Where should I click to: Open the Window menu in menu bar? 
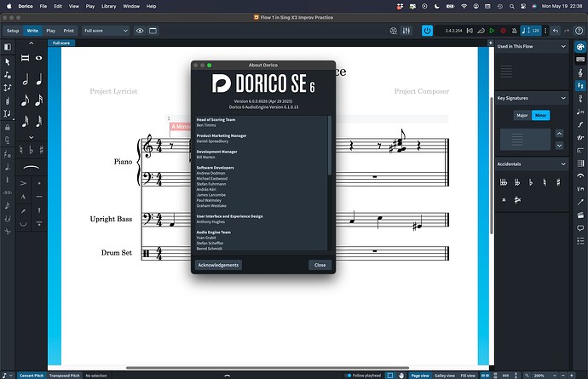coord(131,6)
